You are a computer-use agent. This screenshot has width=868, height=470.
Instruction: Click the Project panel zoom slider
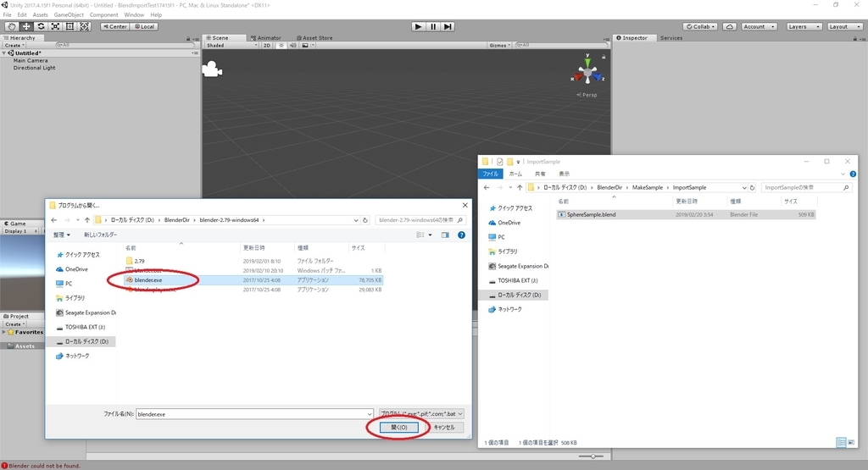(592, 456)
